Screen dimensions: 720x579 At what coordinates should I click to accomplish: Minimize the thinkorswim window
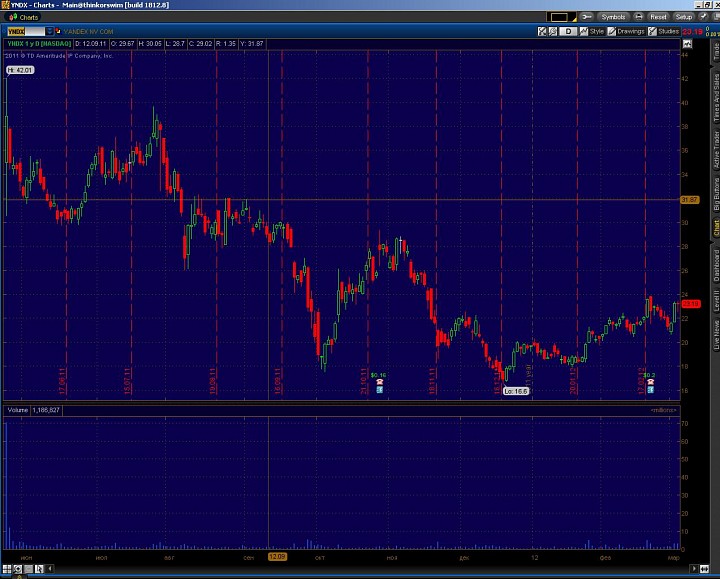coord(699,5)
